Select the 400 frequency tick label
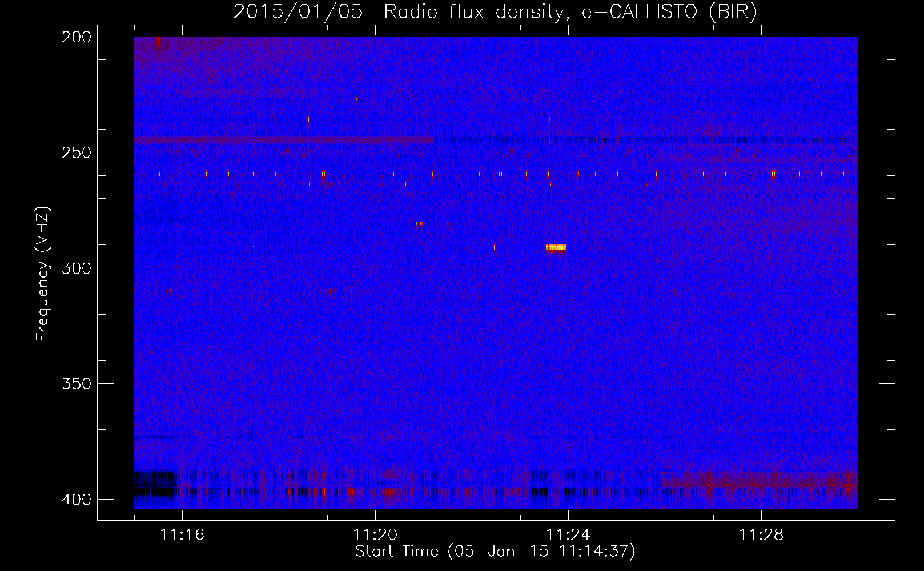 tap(76, 500)
